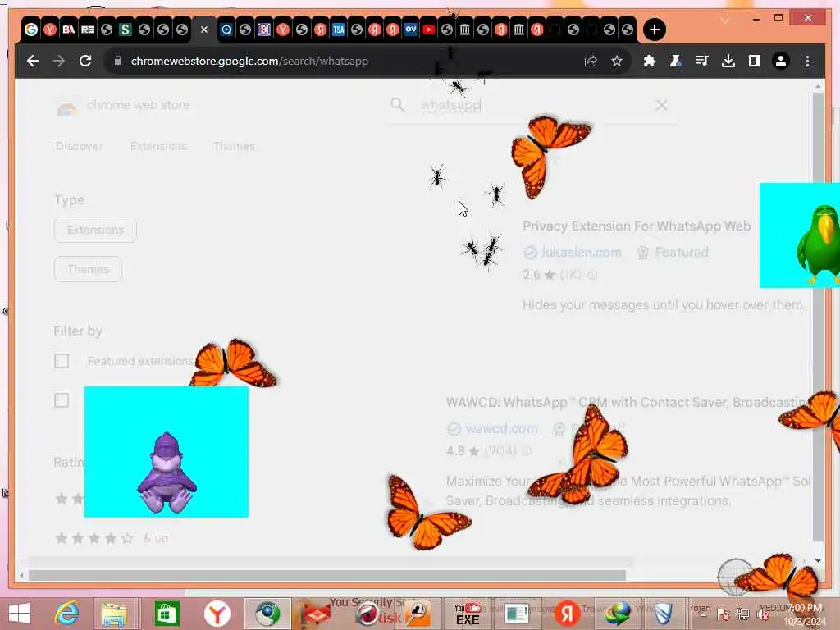This screenshot has width=840, height=630.
Task: Filter type by Themes chip
Action: click(89, 269)
